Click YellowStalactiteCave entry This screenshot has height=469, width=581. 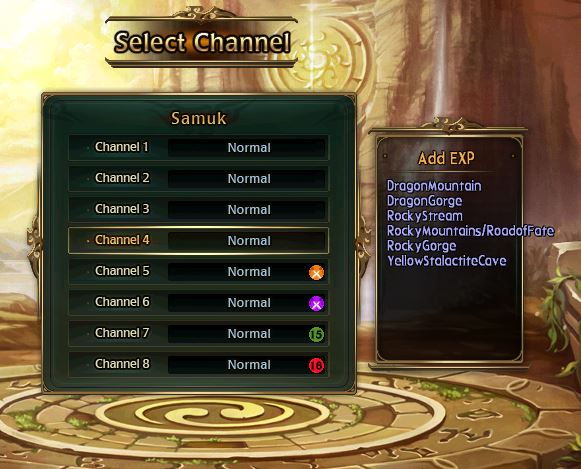point(446,261)
